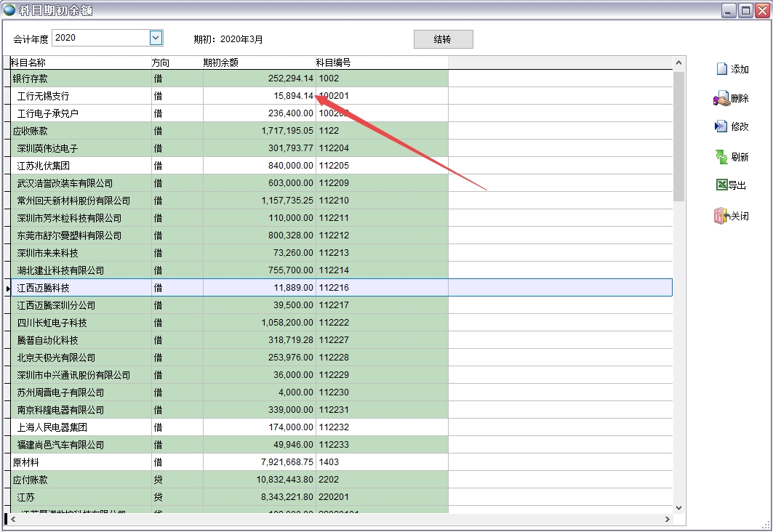Image resolution: width=773 pixels, height=532 pixels.
Task: Click the 原材料 balance cell 7,921,668.75
Action: 259,462
